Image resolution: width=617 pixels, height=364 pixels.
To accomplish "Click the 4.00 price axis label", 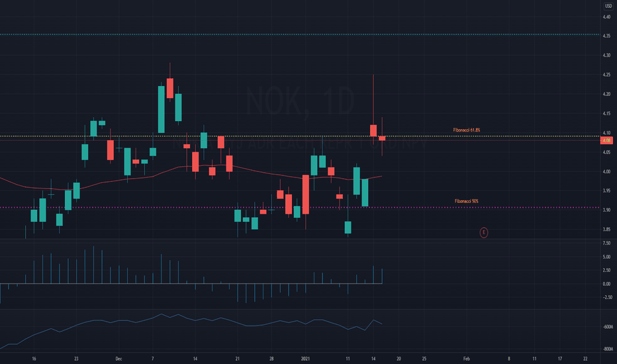I will 606,171.
